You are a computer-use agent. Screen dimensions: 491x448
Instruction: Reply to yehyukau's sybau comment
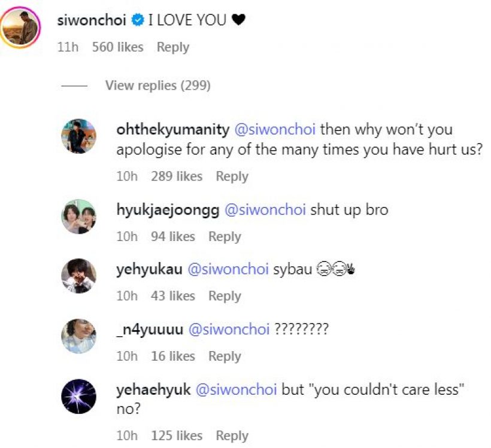pos(225,296)
